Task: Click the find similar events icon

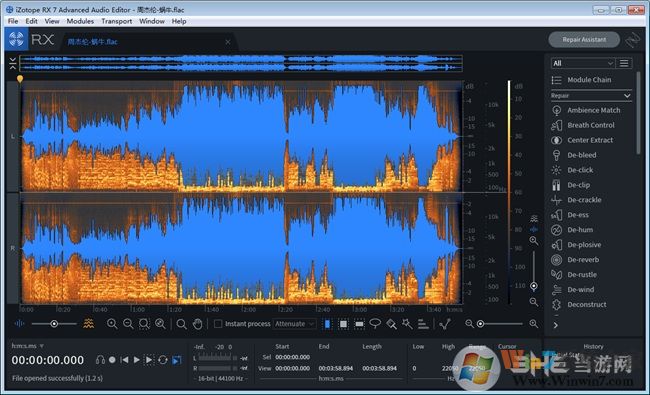Action: pos(445,324)
